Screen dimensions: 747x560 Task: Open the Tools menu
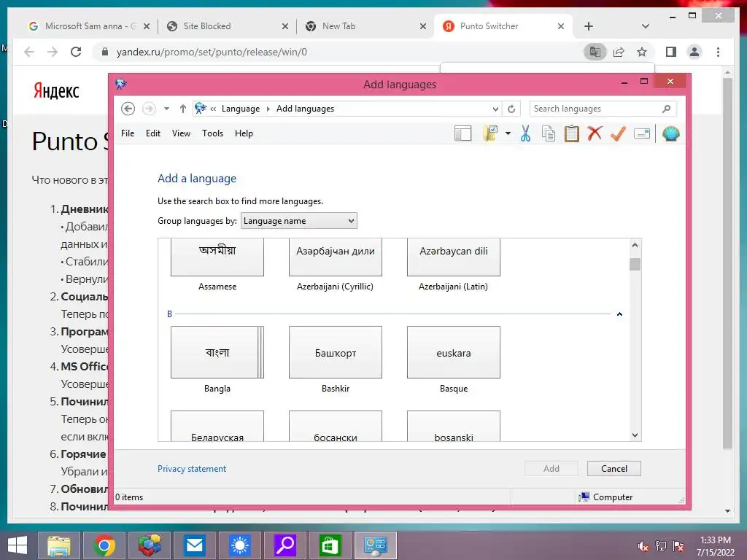point(212,133)
